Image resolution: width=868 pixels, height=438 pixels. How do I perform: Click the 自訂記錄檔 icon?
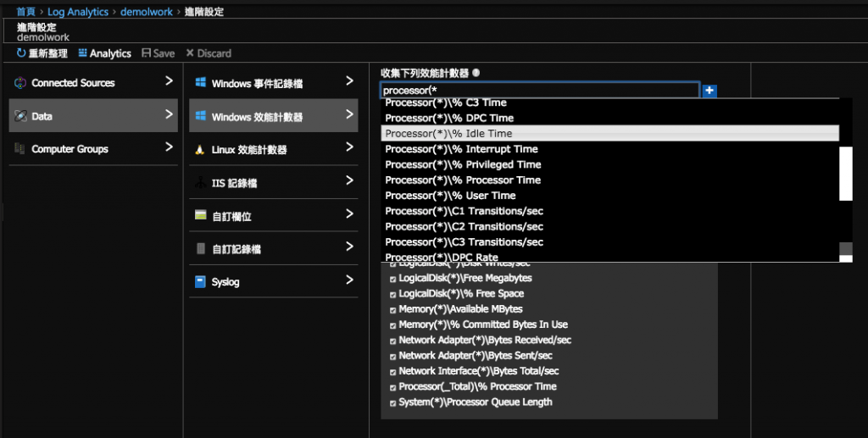(200, 248)
